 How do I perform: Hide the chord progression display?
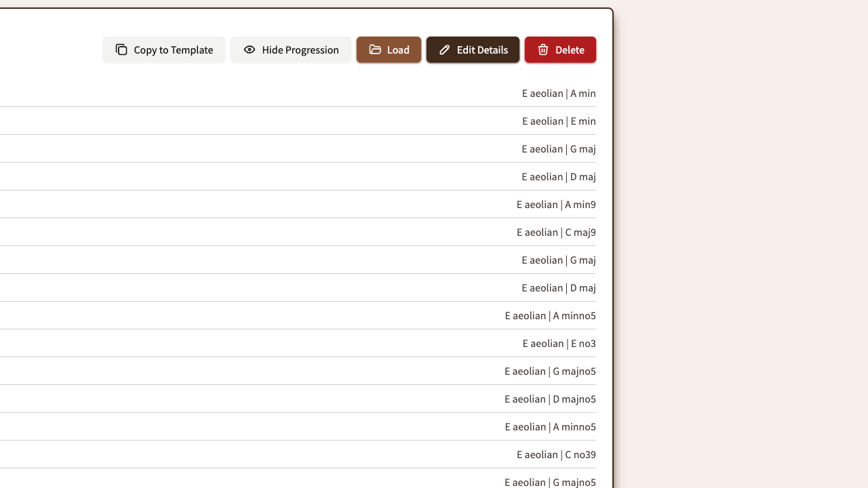[291, 49]
